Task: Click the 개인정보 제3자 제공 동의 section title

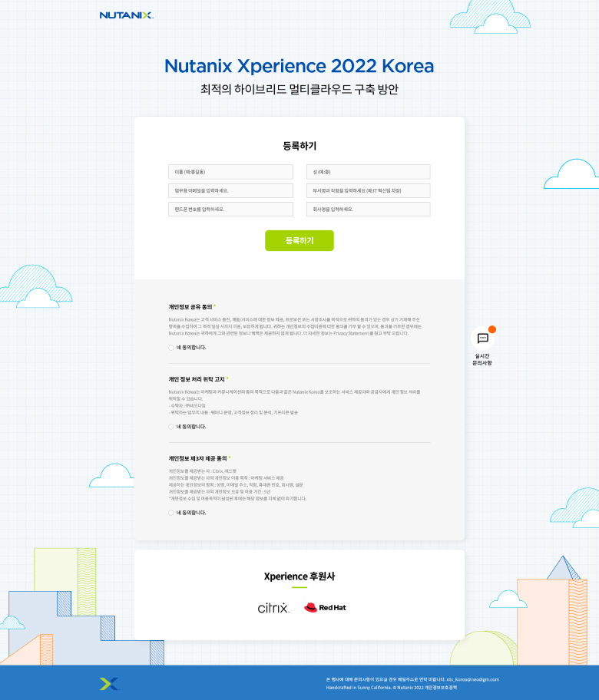Action: [197, 458]
